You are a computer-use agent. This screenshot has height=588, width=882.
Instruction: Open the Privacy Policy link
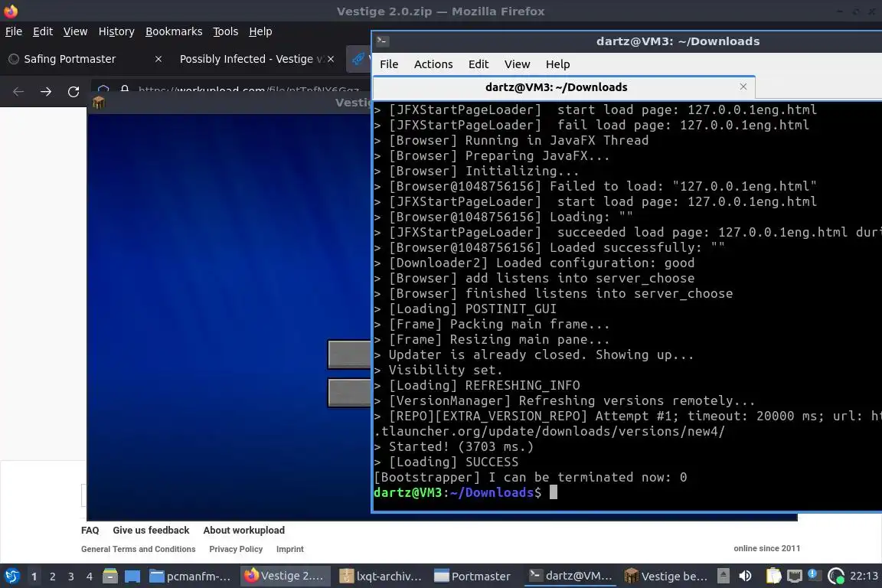point(236,549)
